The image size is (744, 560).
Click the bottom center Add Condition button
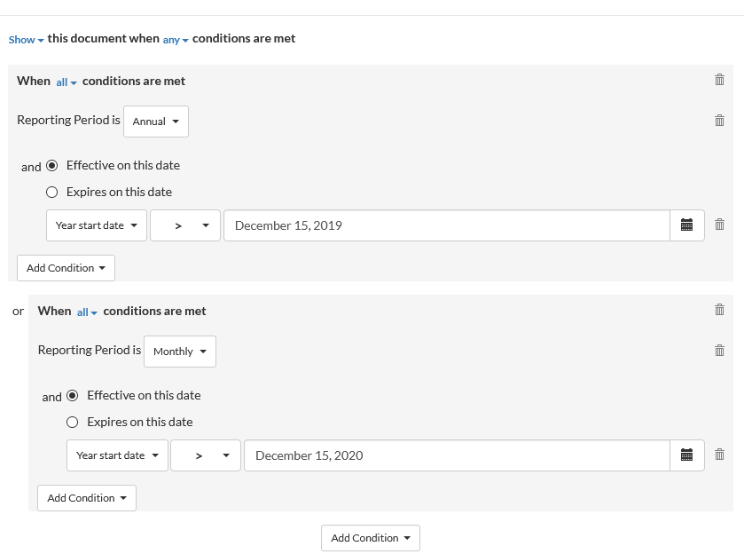pos(370,538)
